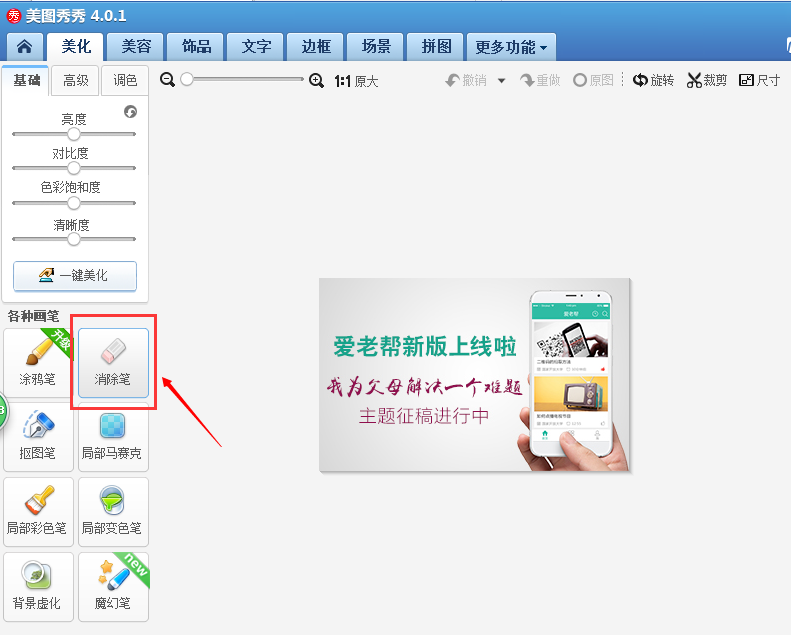791x635 pixels.
Task: Click the zoom in magnifier icon
Action: (316, 80)
